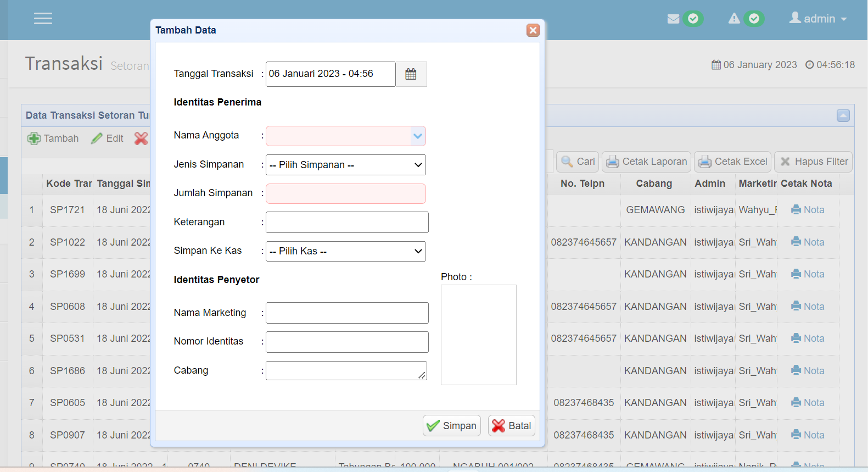Cancel with the Batal button
This screenshot has height=472, width=868.
[511, 426]
